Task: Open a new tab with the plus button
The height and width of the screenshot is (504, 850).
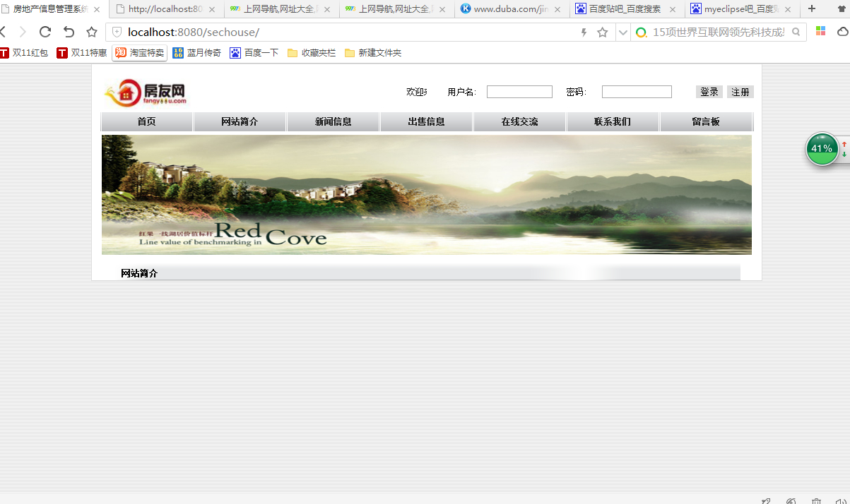Action: 812,9
